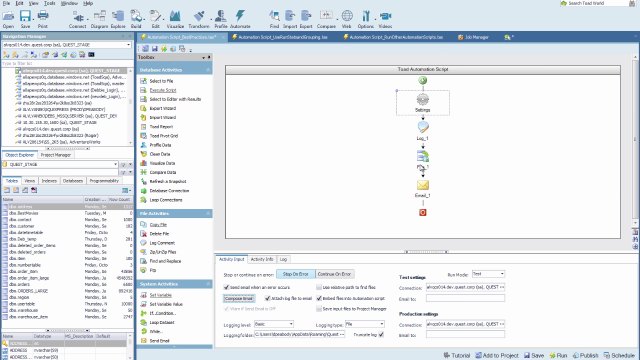Toggle Embed files into Automation script
The height and width of the screenshot is (360, 640).
pyautogui.click(x=319, y=298)
